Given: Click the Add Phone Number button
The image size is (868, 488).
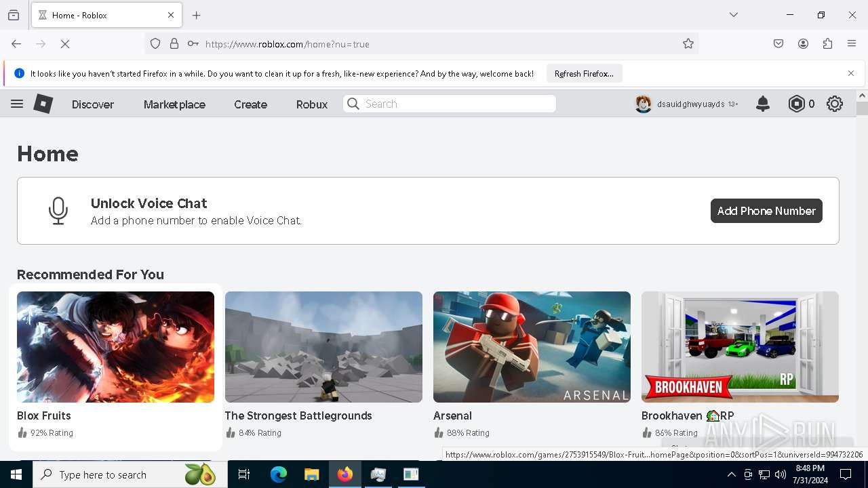Looking at the screenshot, I should 766,211.
